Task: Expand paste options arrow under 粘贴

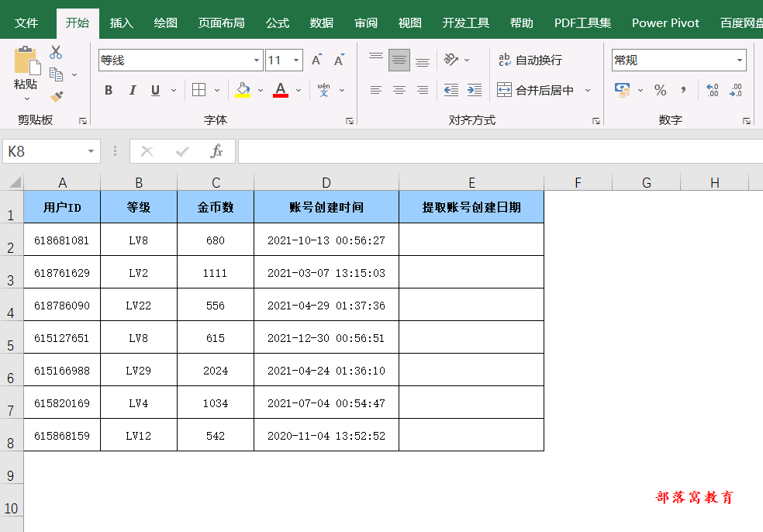Action: click(x=27, y=98)
